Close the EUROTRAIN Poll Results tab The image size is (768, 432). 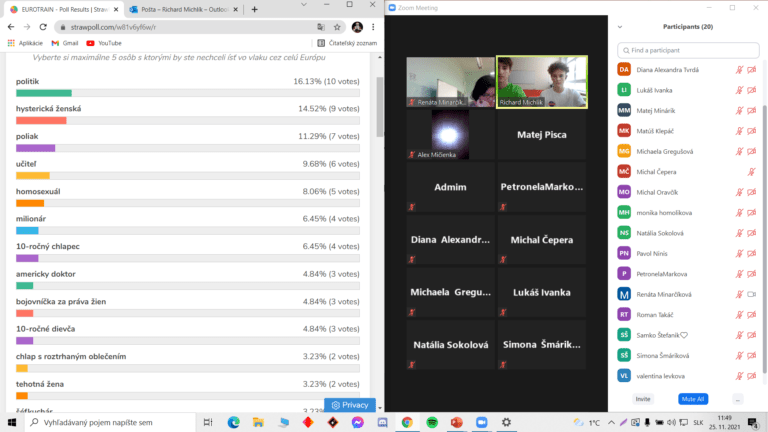pos(116,9)
